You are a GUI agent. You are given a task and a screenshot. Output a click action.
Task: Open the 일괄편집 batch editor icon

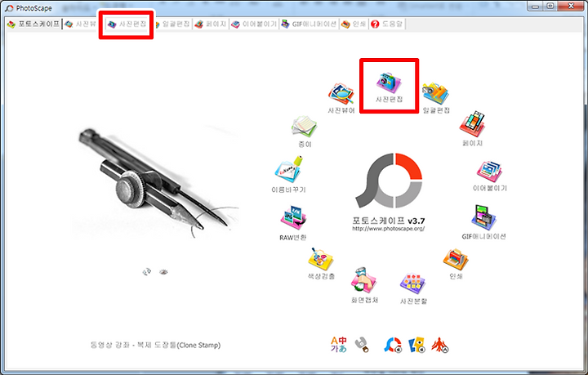(x=436, y=97)
